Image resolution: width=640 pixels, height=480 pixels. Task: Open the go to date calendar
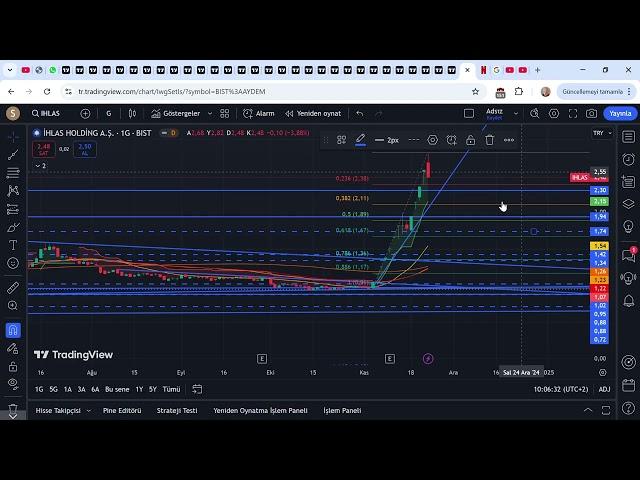[197, 389]
